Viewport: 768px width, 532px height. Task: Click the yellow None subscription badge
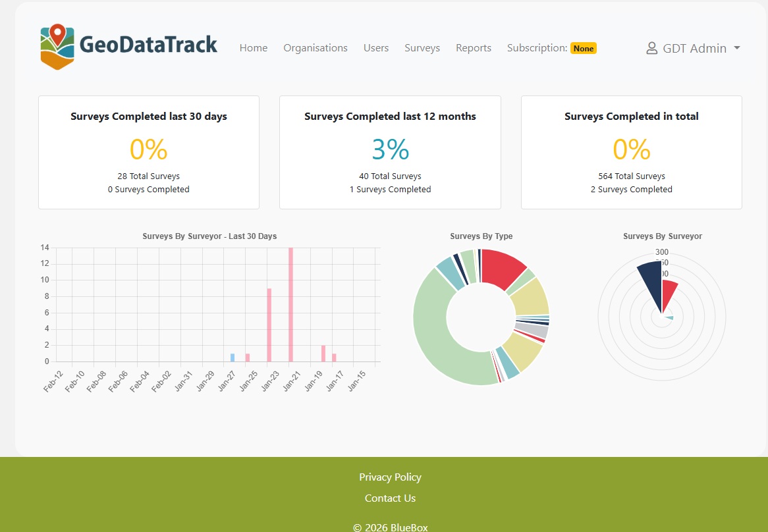584,48
